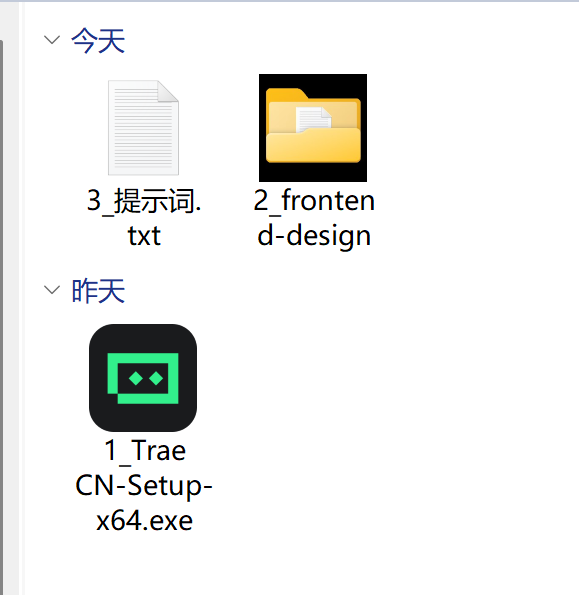Collapse the 昨天 group with its chevron
This screenshot has height=595, width=579.
pos(52,290)
